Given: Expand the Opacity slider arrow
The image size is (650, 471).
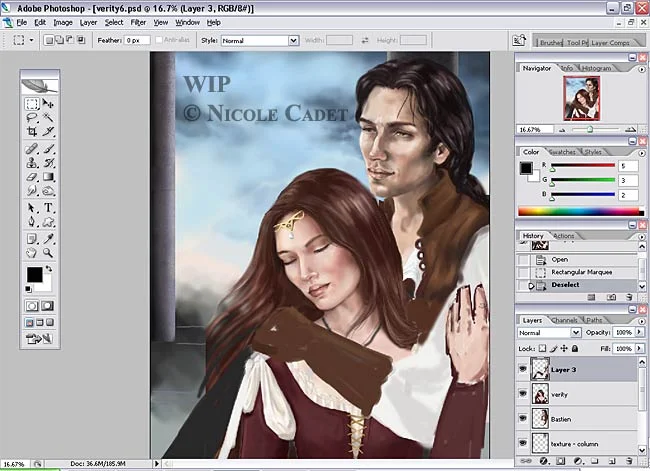Looking at the screenshot, I should 639,332.
